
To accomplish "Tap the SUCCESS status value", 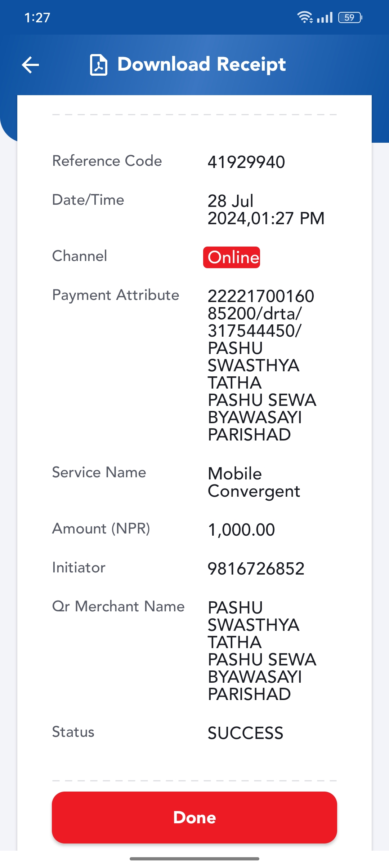I will (x=246, y=733).
